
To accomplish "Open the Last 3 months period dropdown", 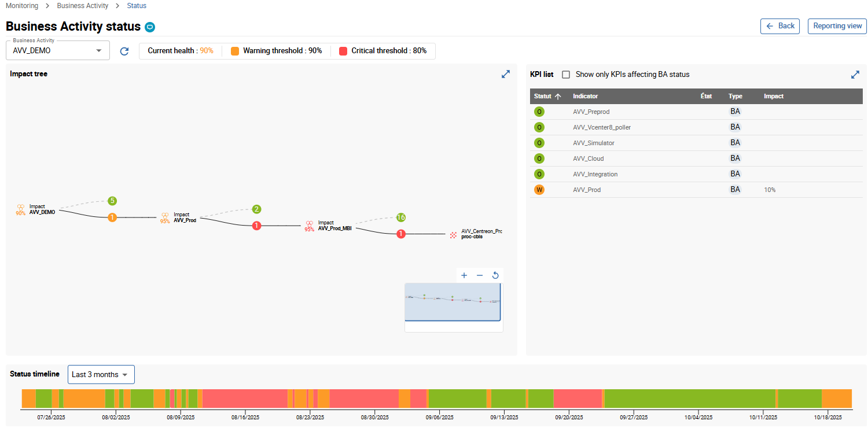I will coord(101,375).
